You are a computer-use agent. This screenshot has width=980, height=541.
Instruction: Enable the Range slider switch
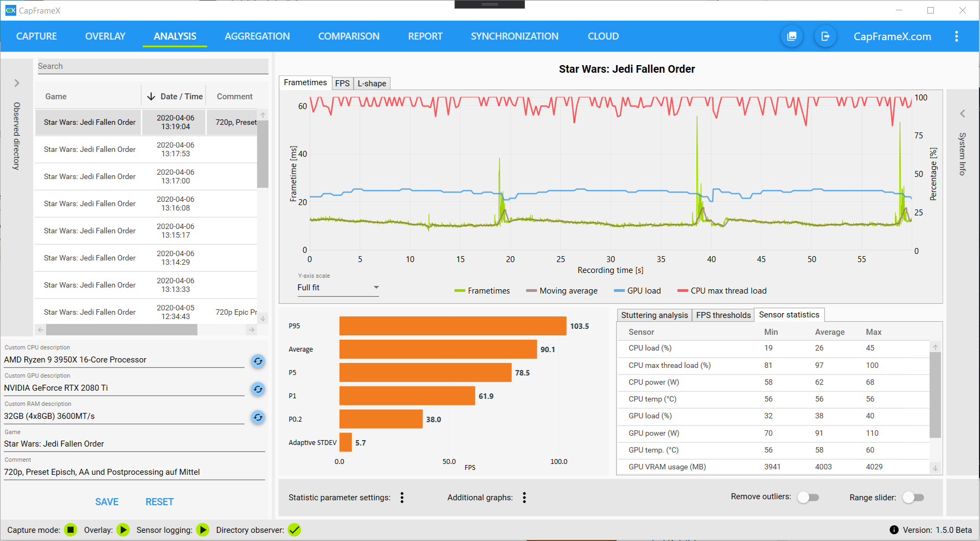(x=913, y=498)
